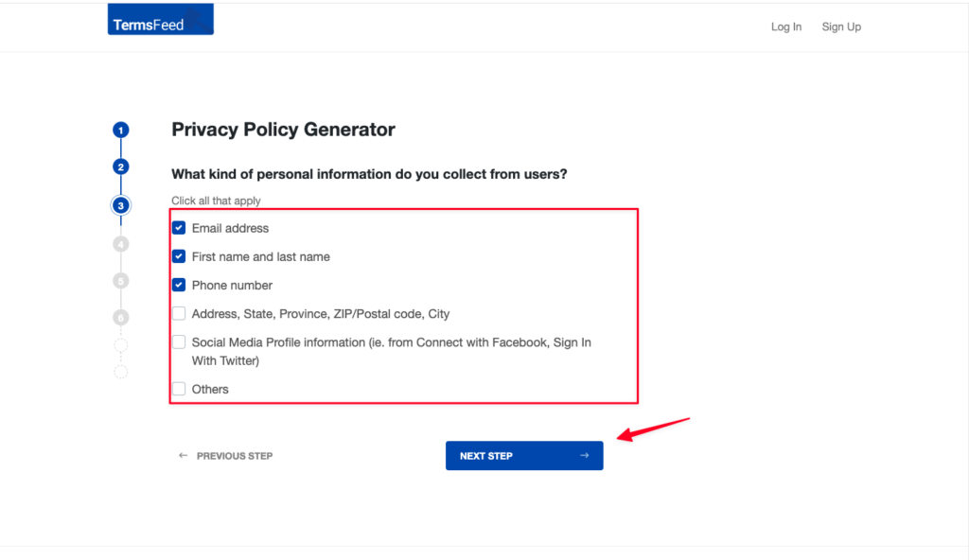Click the step 5 circle
This screenshot has height=560, width=969.
[x=121, y=280]
